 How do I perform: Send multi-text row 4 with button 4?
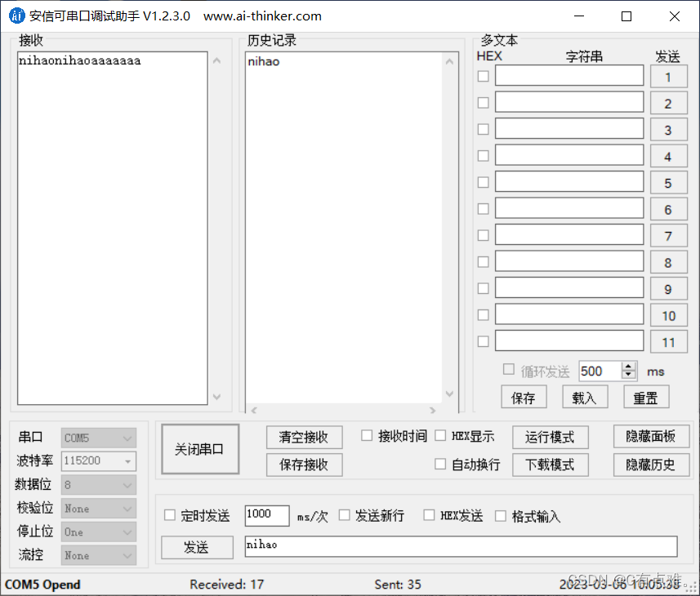point(668,157)
